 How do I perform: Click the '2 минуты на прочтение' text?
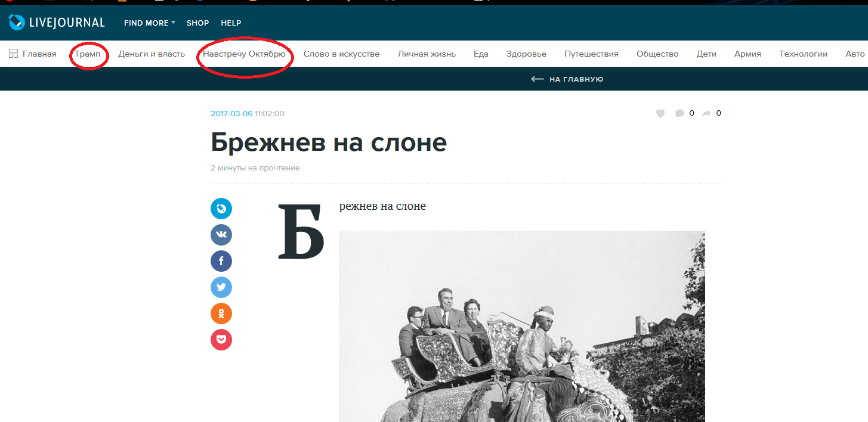(255, 168)
